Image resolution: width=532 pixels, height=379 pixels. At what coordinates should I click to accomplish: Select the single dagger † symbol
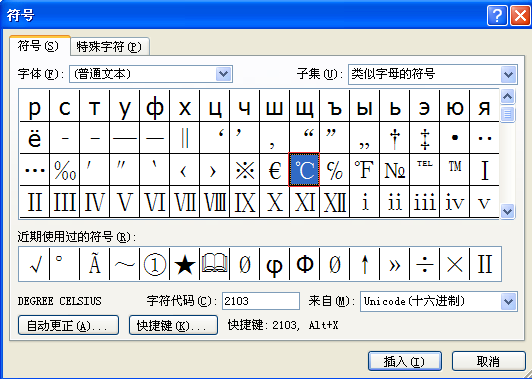[x=394, y=138]
